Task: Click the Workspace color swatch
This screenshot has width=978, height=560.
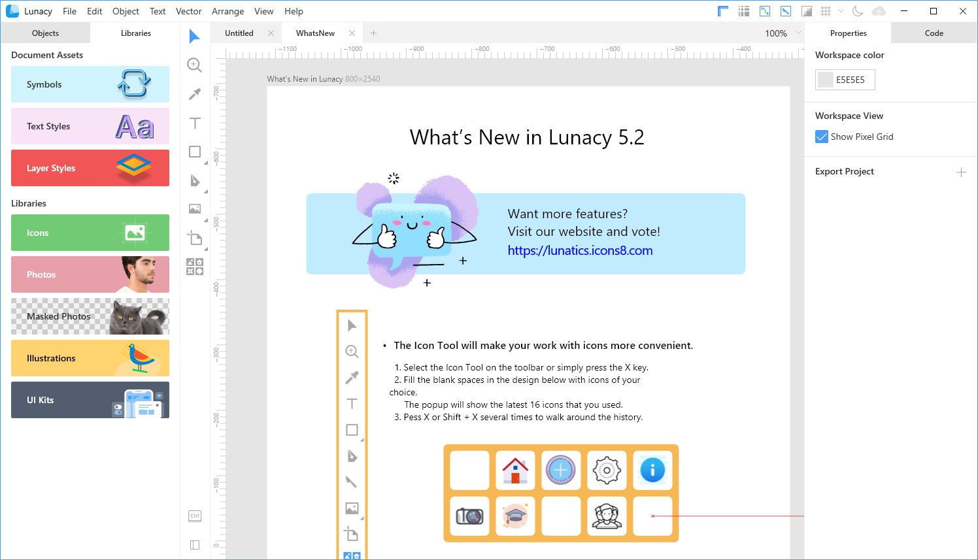Action: (826, 80)
